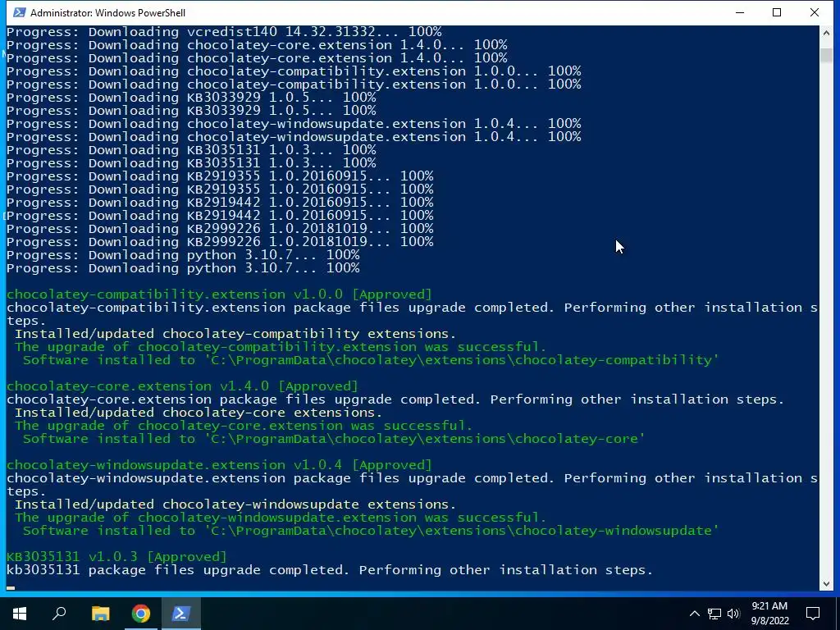Screen dimensions: 840x630
Task: Click 'kb3035131 package files upgrade completed' line
Action: 330,570
